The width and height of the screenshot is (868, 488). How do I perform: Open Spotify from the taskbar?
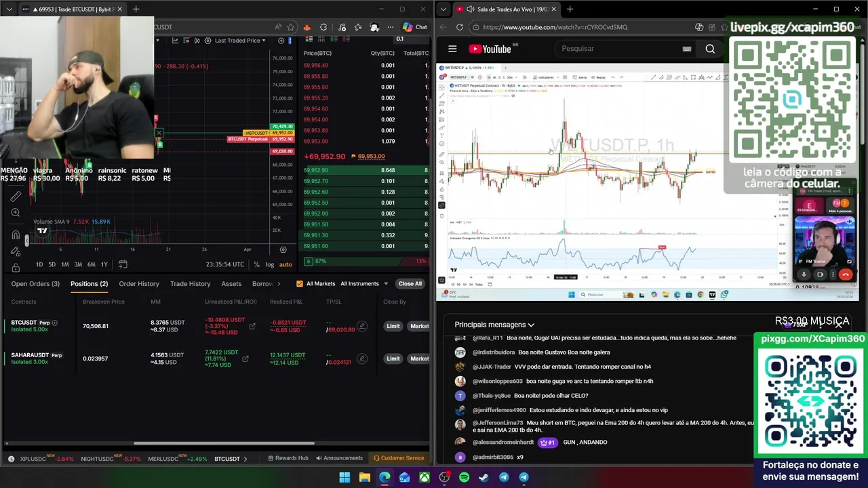coord(464,477)
